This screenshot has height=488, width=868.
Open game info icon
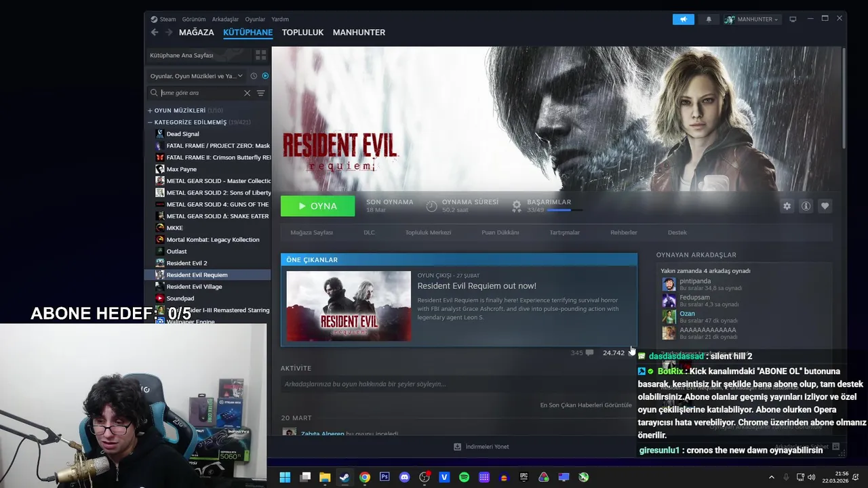806,206
